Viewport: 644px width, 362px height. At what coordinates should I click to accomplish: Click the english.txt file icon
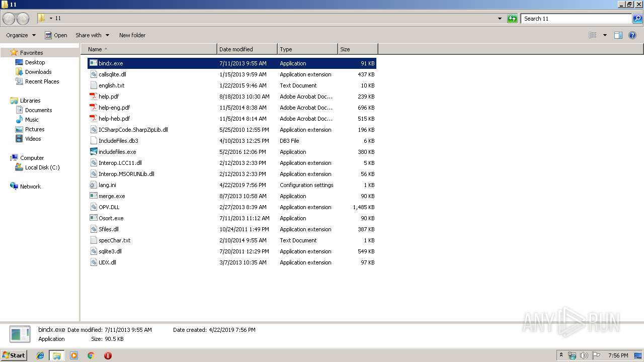point(93,85)
